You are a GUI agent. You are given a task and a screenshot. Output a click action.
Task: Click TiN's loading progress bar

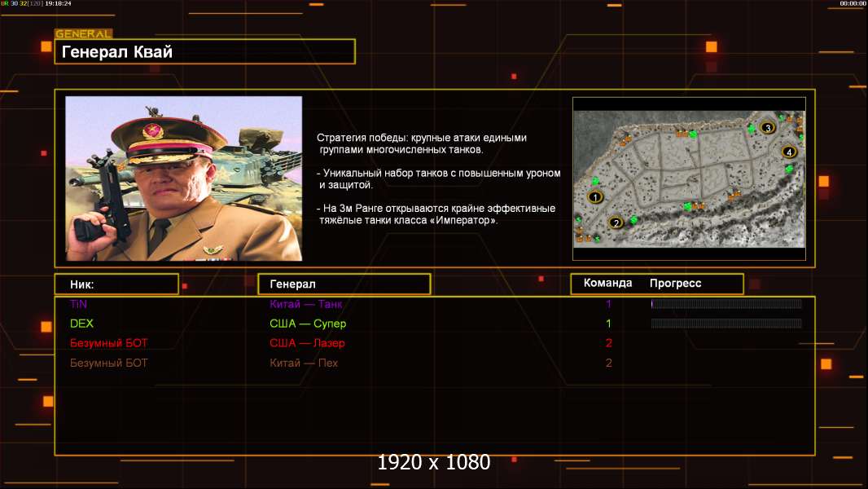726,304
